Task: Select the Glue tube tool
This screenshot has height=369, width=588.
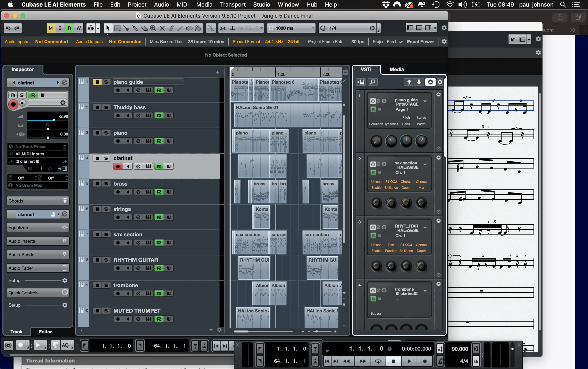Action: coord(135,28)
